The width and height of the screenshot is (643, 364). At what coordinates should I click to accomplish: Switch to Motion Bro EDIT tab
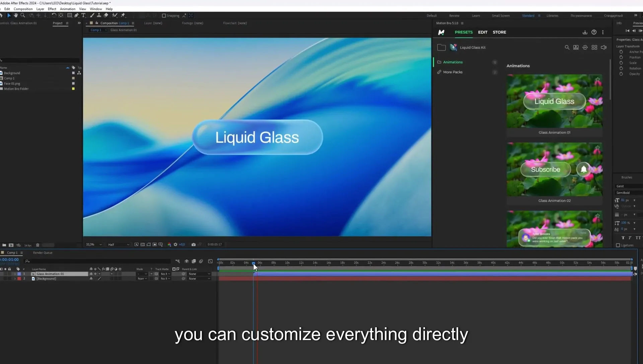[483, 32]
